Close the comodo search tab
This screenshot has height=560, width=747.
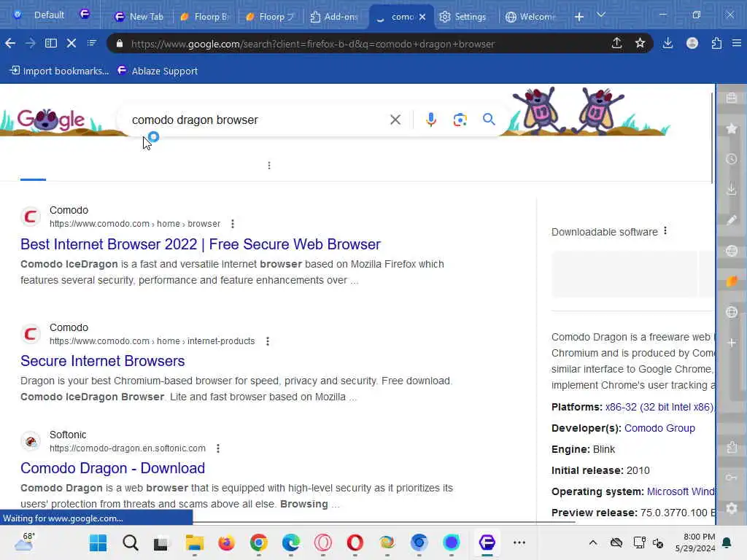point(422,17)
